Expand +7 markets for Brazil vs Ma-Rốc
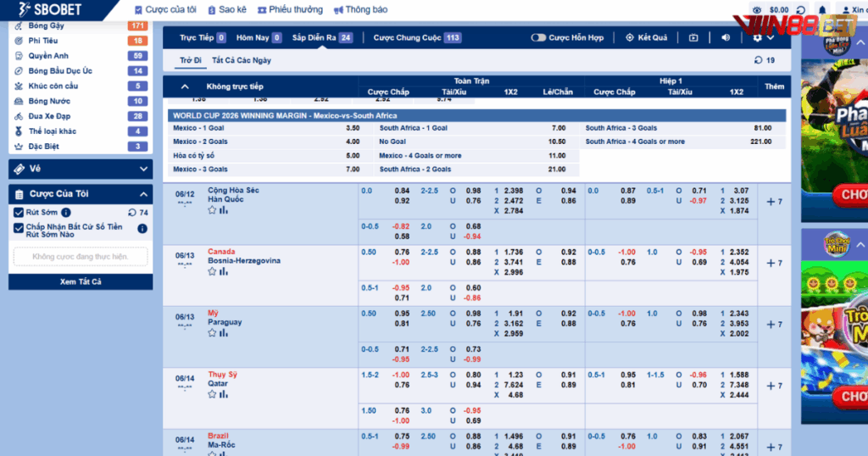The image size is (868, 456). [774, 448]
